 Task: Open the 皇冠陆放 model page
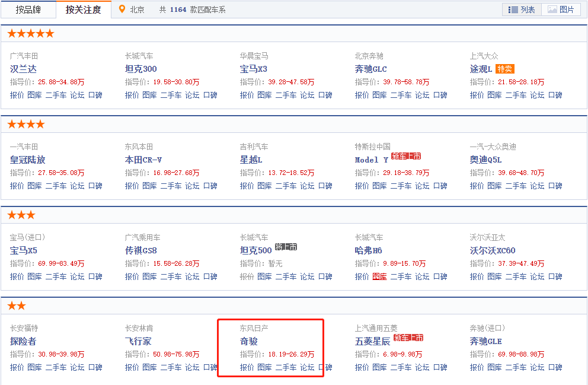pos(28,160)
